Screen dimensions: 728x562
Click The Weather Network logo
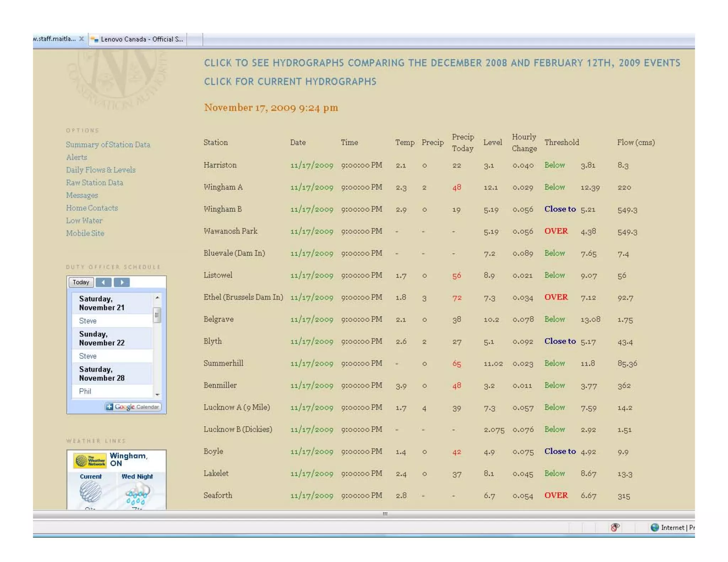(90, 460)
